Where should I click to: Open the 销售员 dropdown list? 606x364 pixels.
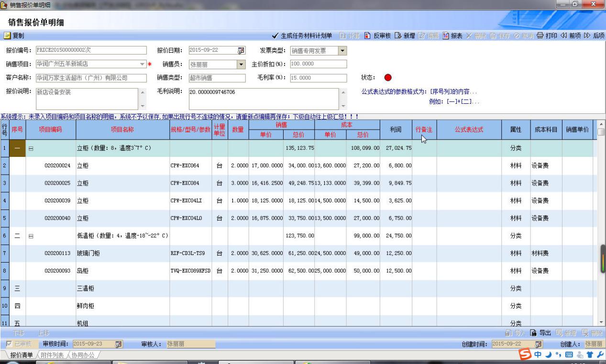(x=241, y=65)
